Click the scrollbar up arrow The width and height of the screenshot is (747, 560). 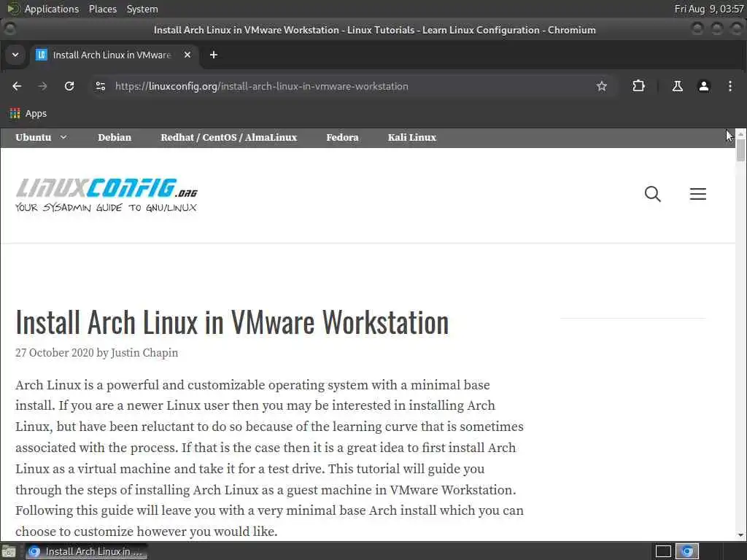(x=740, y=134)
